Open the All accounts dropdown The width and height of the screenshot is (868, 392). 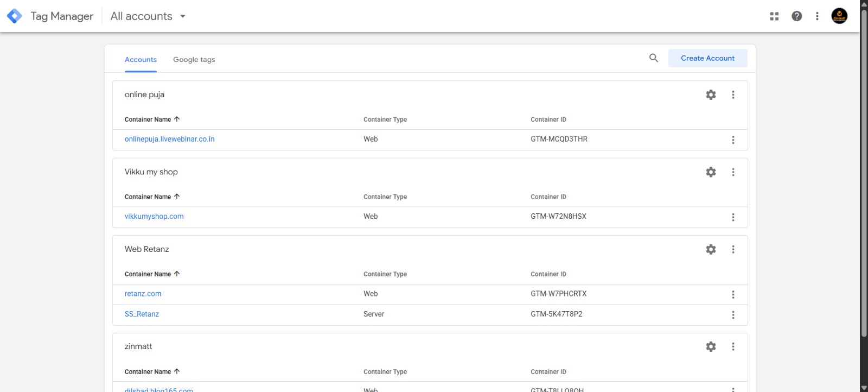point(148,16)
